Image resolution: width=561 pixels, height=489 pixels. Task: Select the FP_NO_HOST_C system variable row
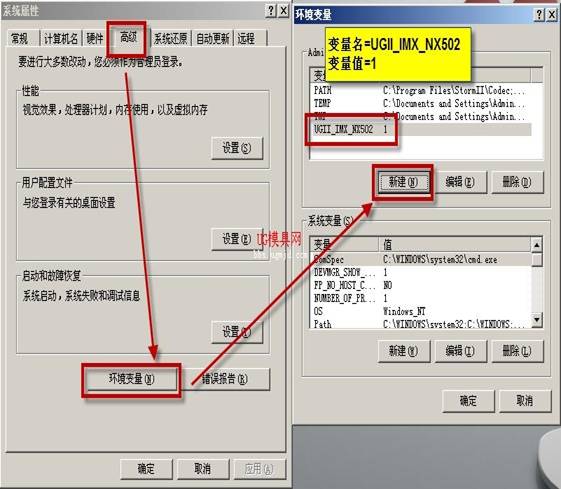click(420, 285)
